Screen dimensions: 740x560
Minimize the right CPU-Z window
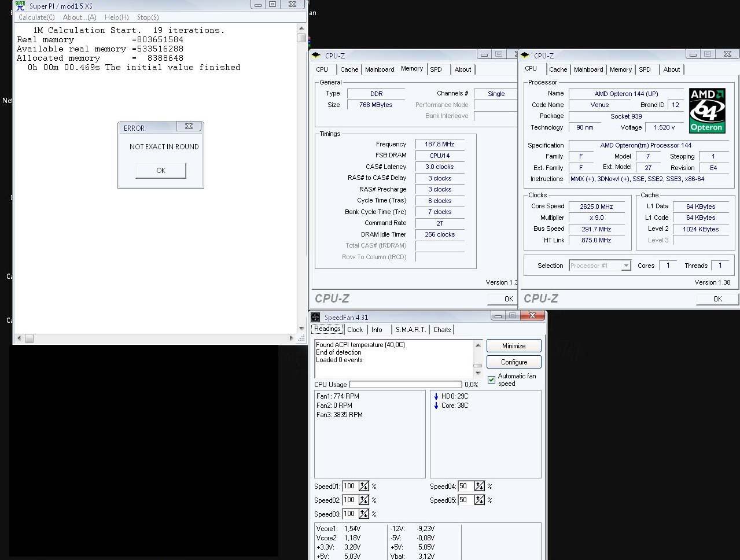(693, 54)
